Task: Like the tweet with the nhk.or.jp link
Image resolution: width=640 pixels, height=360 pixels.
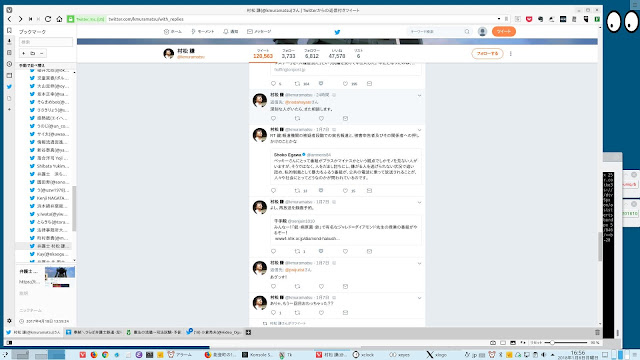Action: pyautogui.click(x=345, y=251)
